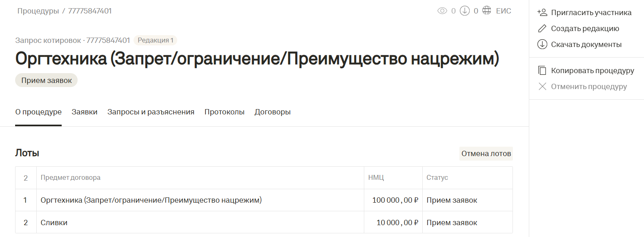
Task: Open the Протоколы tab
Action: click(224, 112)
